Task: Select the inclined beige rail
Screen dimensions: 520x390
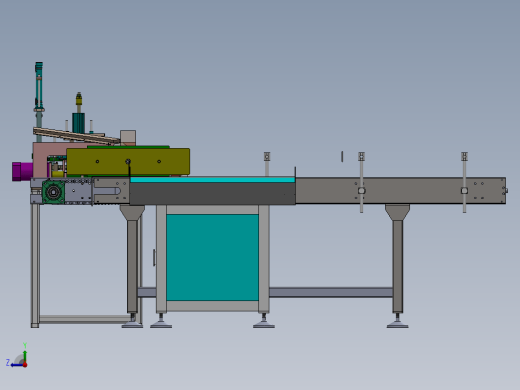Action: (76, 136)
